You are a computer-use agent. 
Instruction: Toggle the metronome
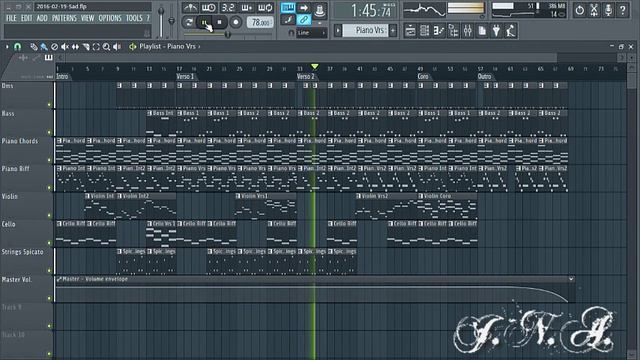click(190, 7)
